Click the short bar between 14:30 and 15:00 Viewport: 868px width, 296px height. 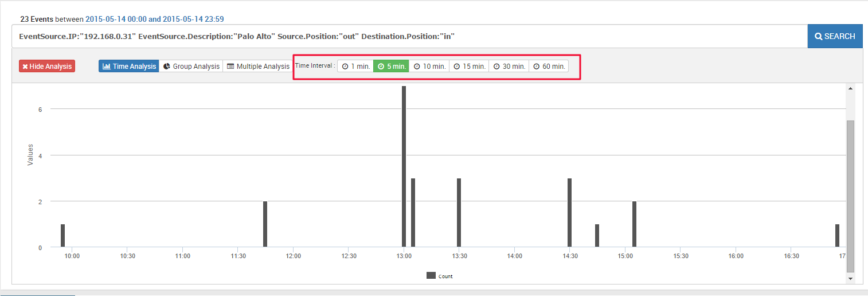(597, 236)
